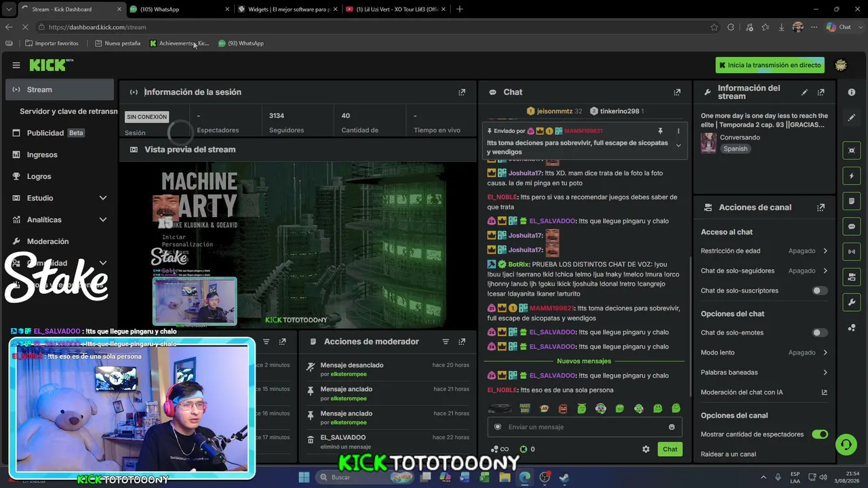
Task: Unpin the pinned chat message
Action: [x=660, y=131]
